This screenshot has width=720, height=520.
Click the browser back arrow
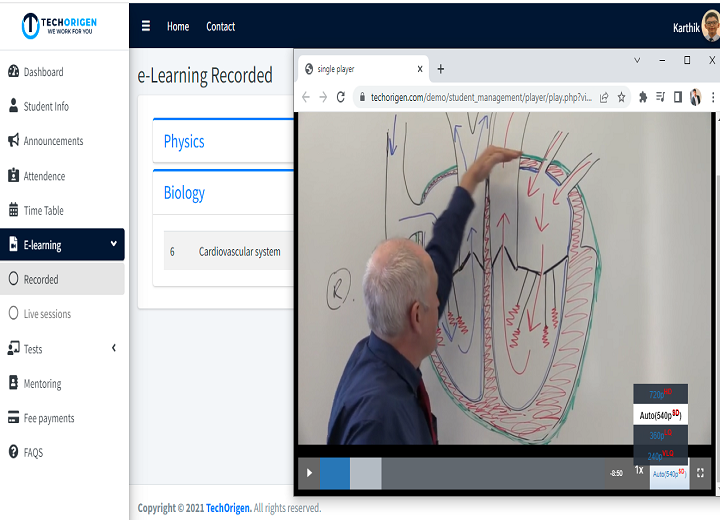click(x=307, y=97)
